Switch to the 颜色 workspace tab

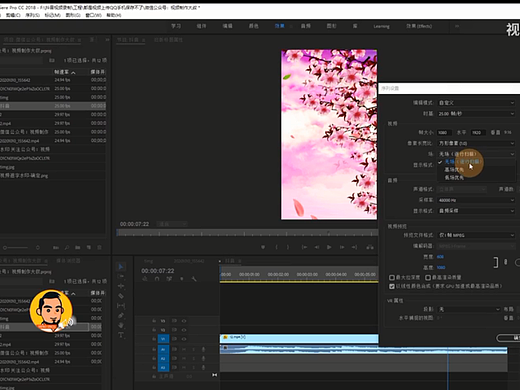click(254, 26)
